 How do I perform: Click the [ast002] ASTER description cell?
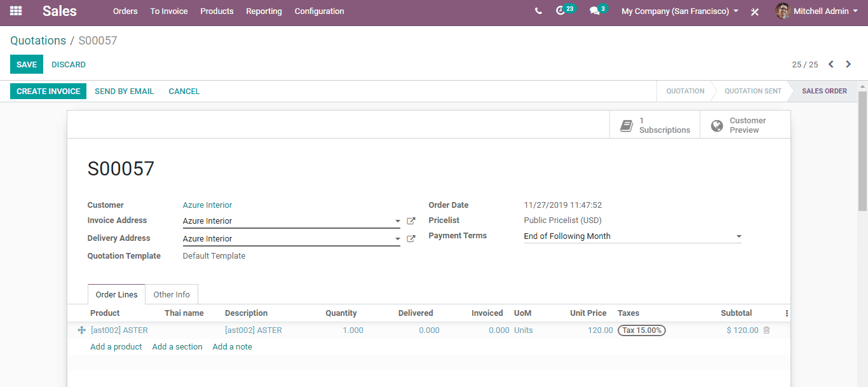pyautogui.click(x=254, y=330)
